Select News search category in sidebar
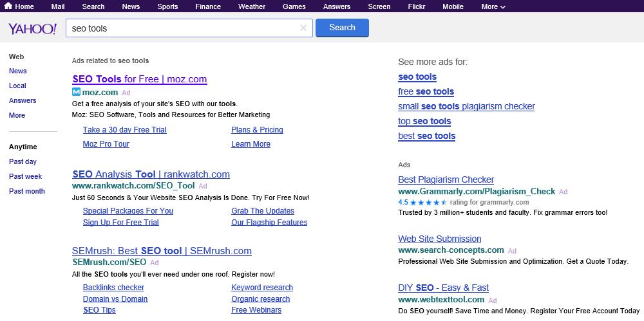644x321 pixels. point(18,71)
